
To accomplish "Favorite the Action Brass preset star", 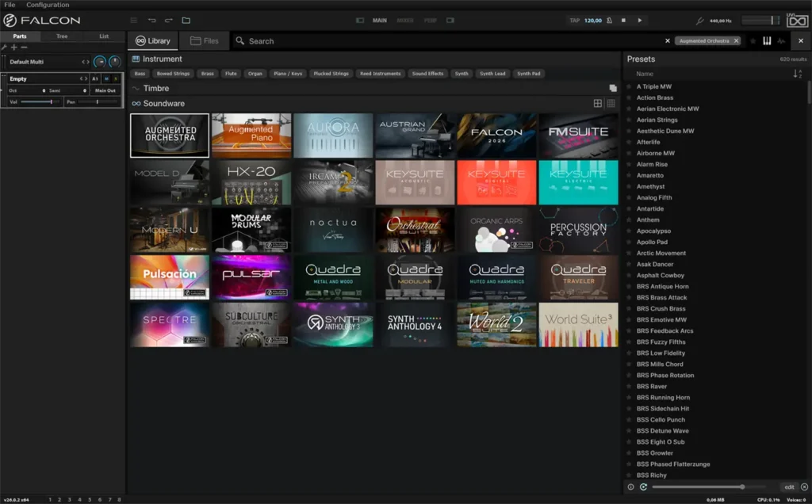I will (629, 97).
